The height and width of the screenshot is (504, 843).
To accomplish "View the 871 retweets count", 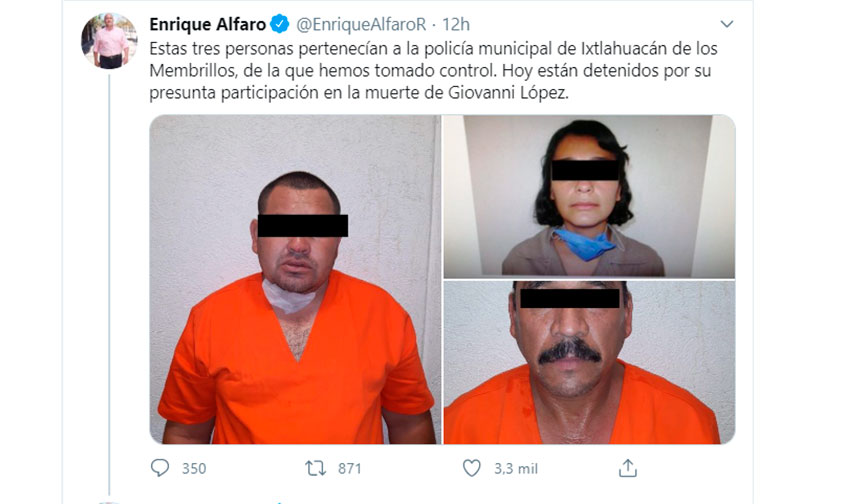I will (349, 468).
